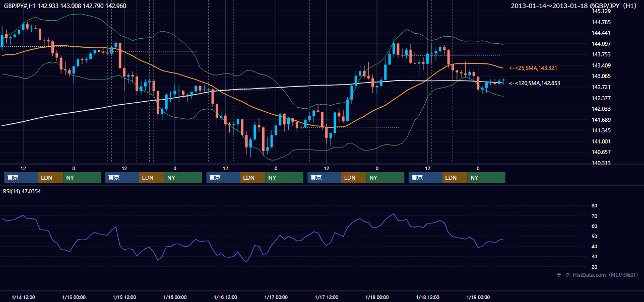Click the LDN session block for January 14
Viewport: 644px width, 302px height.
(x=51, y=178)
